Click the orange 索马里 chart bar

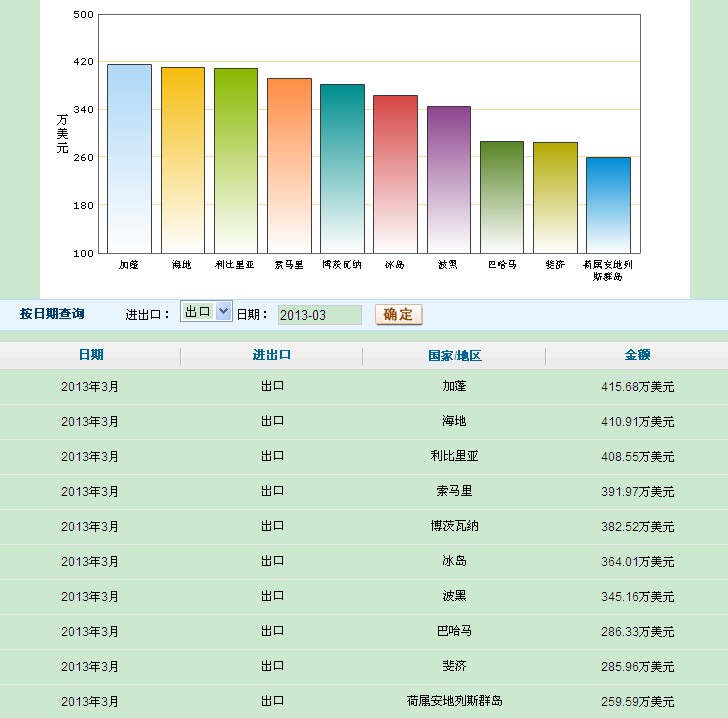click(289, 165)
